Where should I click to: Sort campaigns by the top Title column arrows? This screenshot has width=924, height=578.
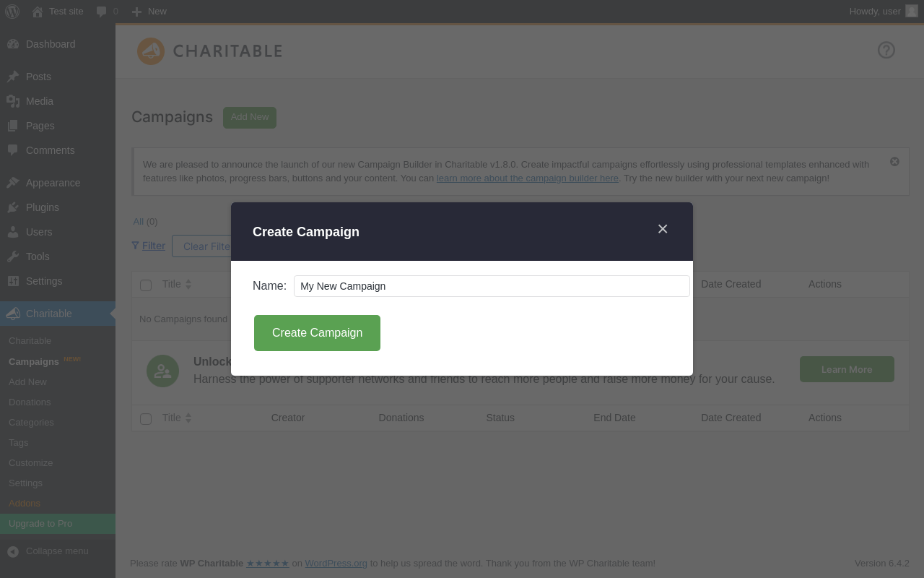pos(188,285)
